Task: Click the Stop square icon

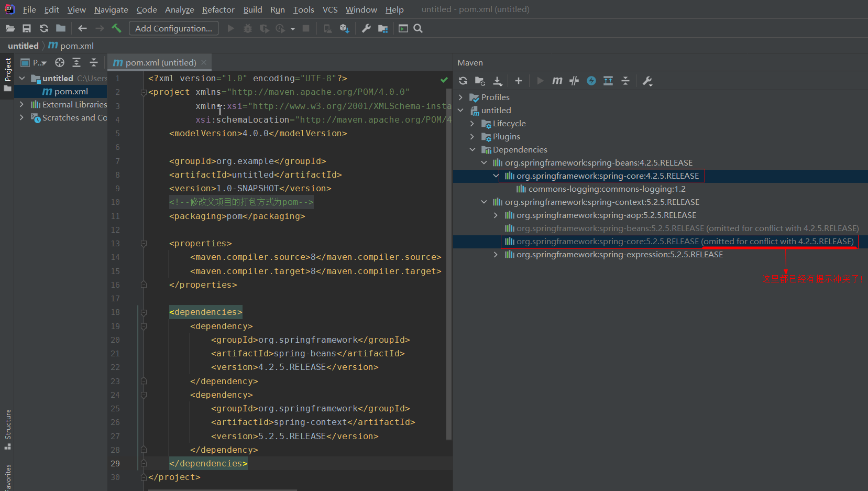Action: (306, 28)
